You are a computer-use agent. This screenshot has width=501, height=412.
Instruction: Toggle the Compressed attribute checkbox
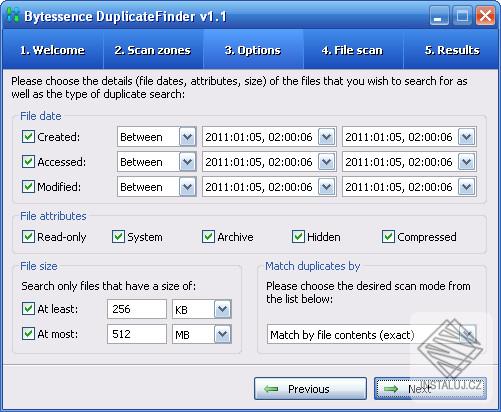pos(388,237)
